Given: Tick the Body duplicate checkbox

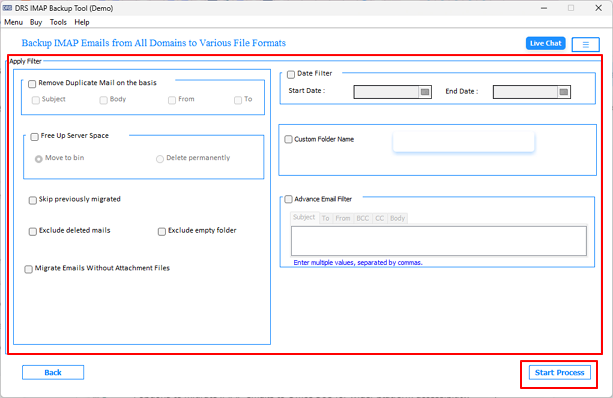Looking at the screenshot, I should tap(104, 100).
